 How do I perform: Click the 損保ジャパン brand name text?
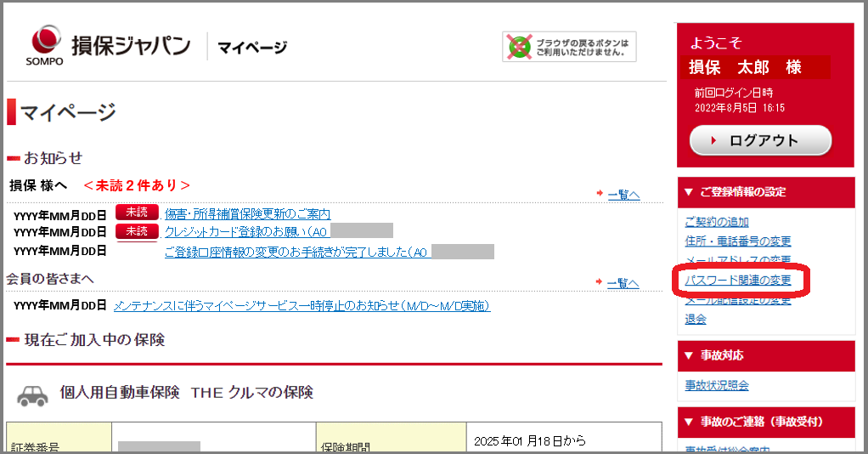pos(131,46)
